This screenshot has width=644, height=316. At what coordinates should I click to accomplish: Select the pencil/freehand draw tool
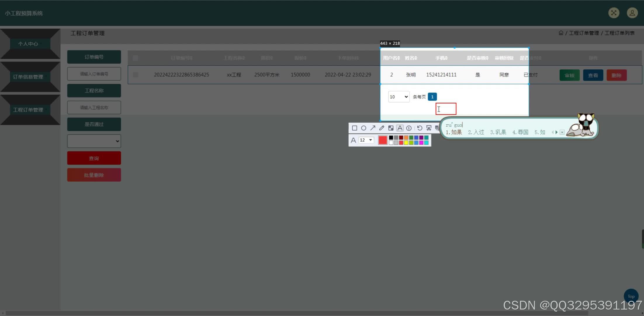coord(382,128)
